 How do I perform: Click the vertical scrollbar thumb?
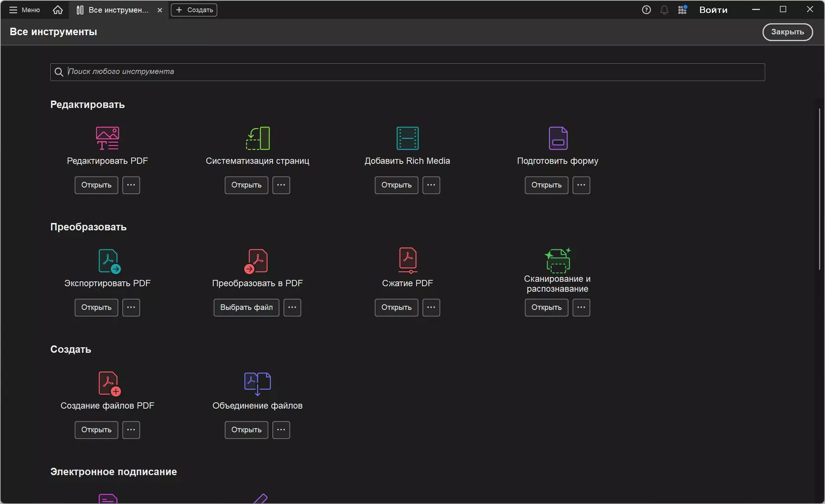820,189
